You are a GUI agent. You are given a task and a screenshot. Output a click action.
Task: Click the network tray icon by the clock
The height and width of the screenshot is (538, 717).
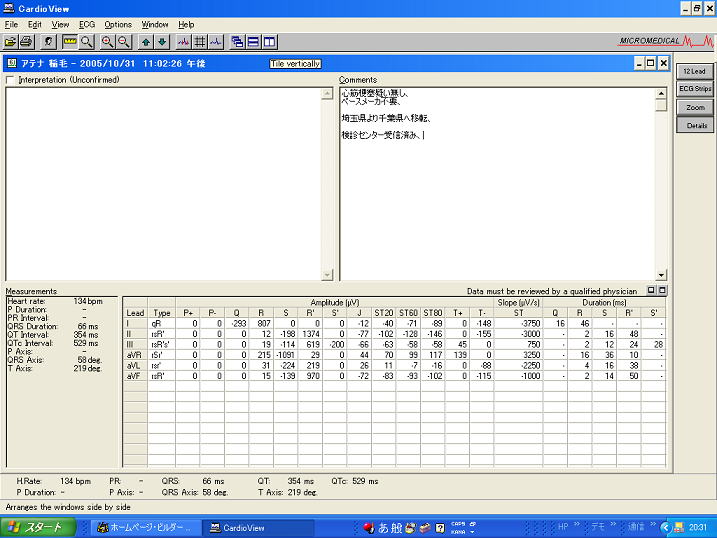click(679, 527)
